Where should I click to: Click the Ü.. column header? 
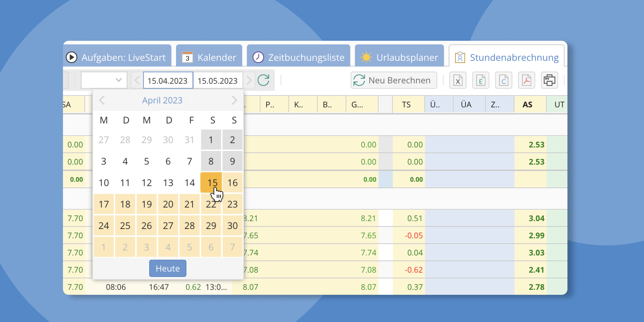click(x=439, y=104)
